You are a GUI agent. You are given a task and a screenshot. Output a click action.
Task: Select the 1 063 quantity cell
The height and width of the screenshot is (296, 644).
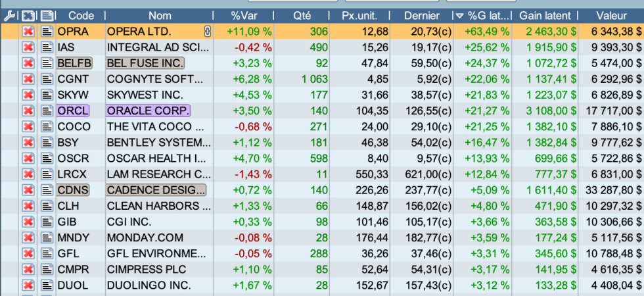coord(315,79)
